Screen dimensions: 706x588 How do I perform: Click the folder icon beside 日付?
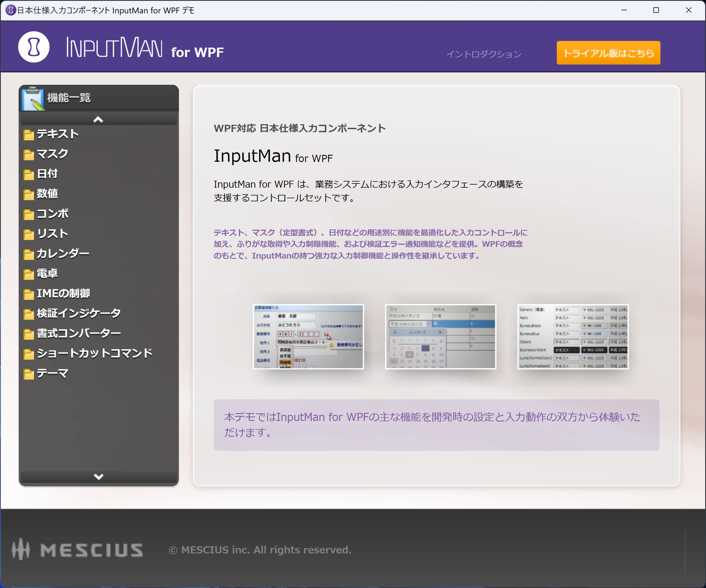(29, 174)
